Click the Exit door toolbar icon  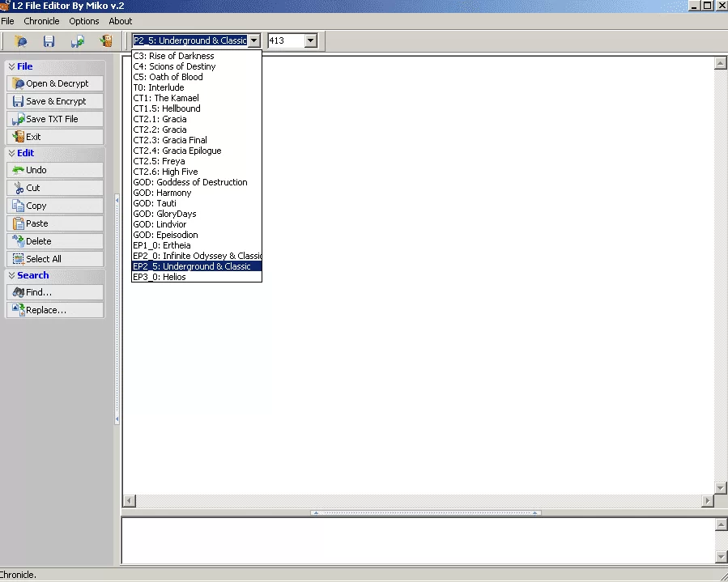(x=106, y=40)
